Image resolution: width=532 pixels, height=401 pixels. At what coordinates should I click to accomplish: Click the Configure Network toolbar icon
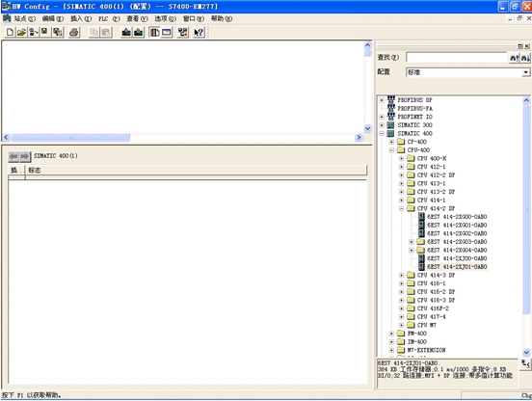tap(183, 32)
